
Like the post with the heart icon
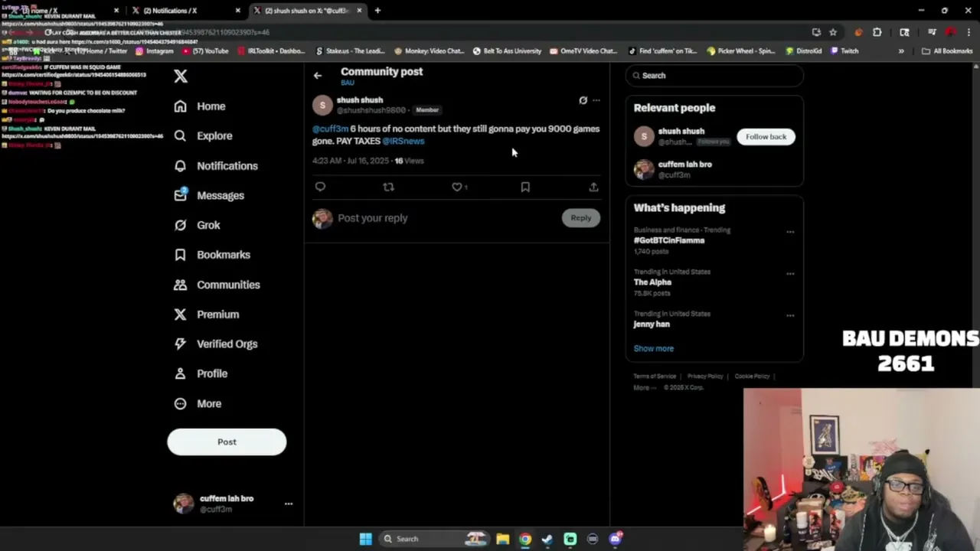pos(457,187)
